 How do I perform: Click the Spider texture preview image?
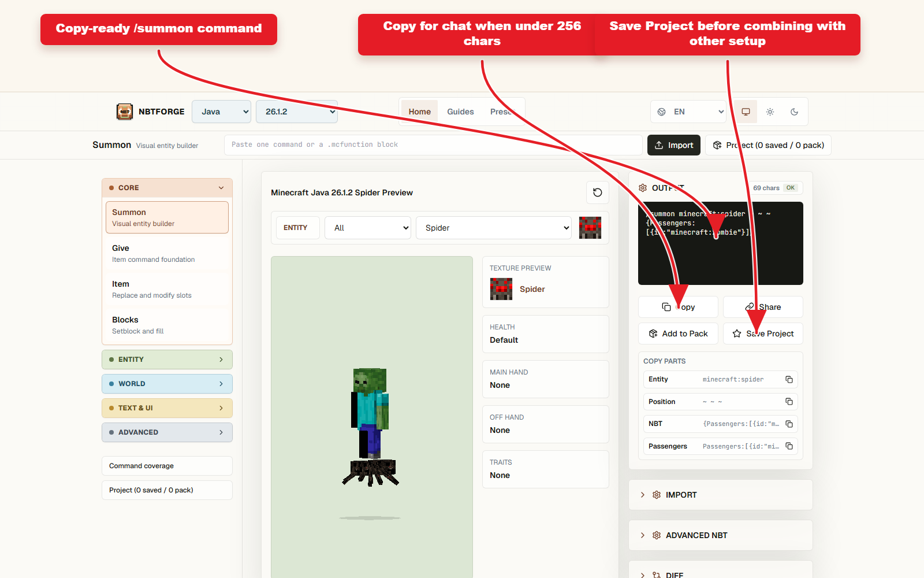pyautogui.click(x=501, y=289)
